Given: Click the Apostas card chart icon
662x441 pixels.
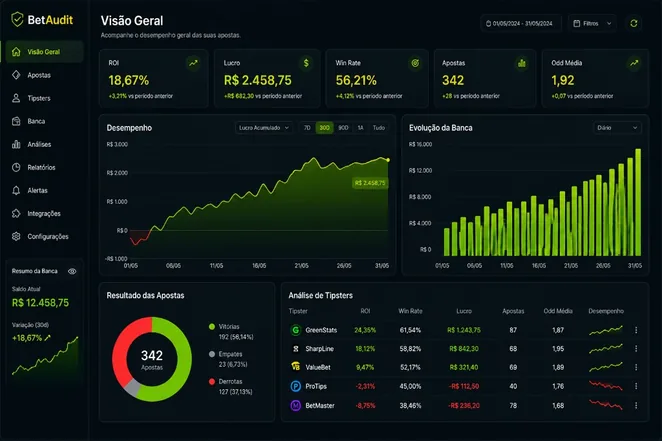Looking at the screenshot, I should [522, 63].
